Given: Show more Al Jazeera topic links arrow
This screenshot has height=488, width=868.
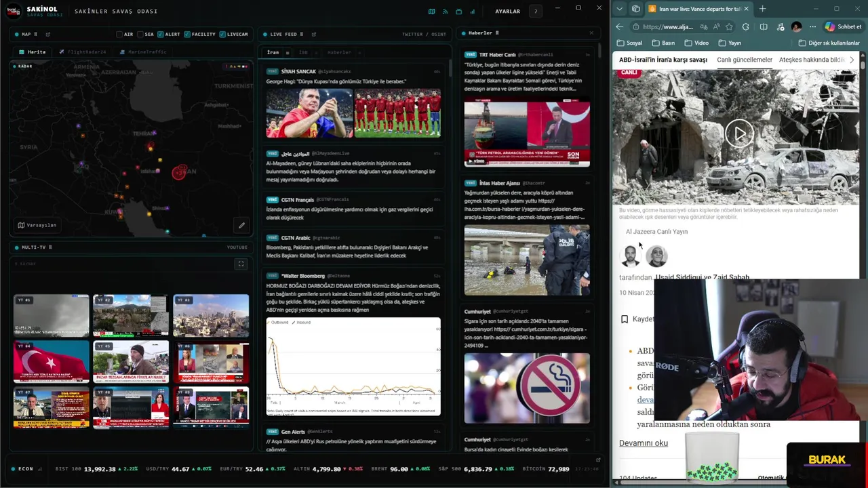Looking at the screenshot, I should click(852, 60).
